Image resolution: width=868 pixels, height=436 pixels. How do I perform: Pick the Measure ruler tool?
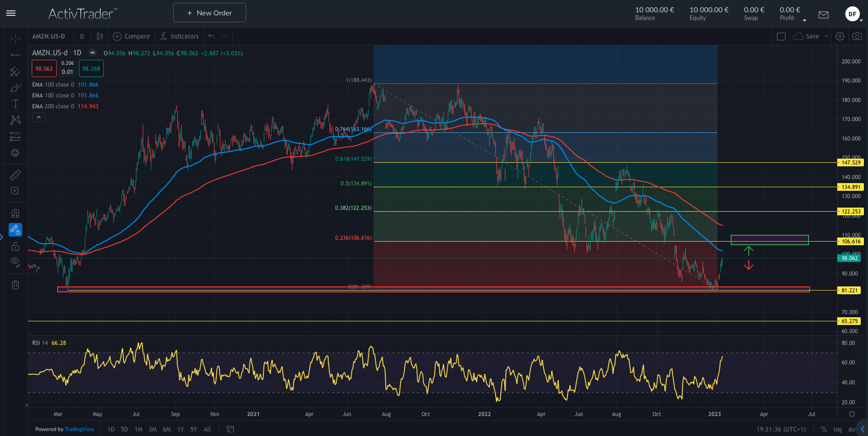(15, 175)
